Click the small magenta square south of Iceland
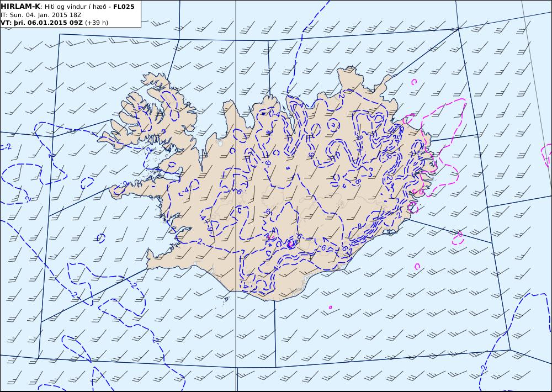 point(330,307)
